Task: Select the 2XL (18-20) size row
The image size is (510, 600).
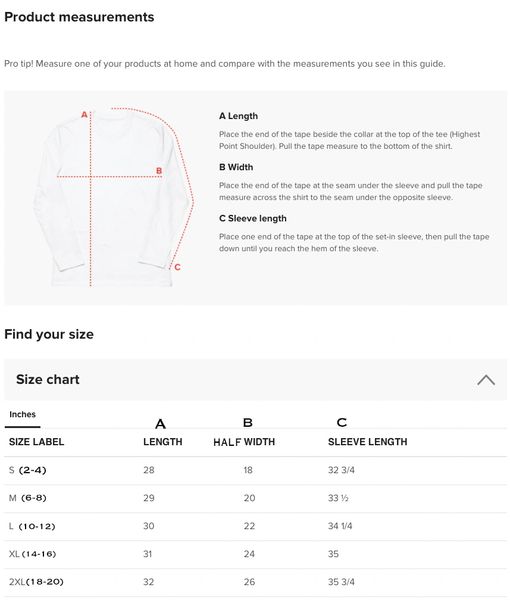Action: tap(255, 582)
